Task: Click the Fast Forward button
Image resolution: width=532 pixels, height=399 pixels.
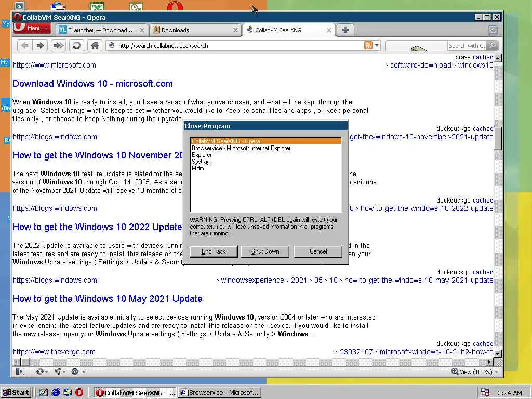Action: click(x=58, y=46)
